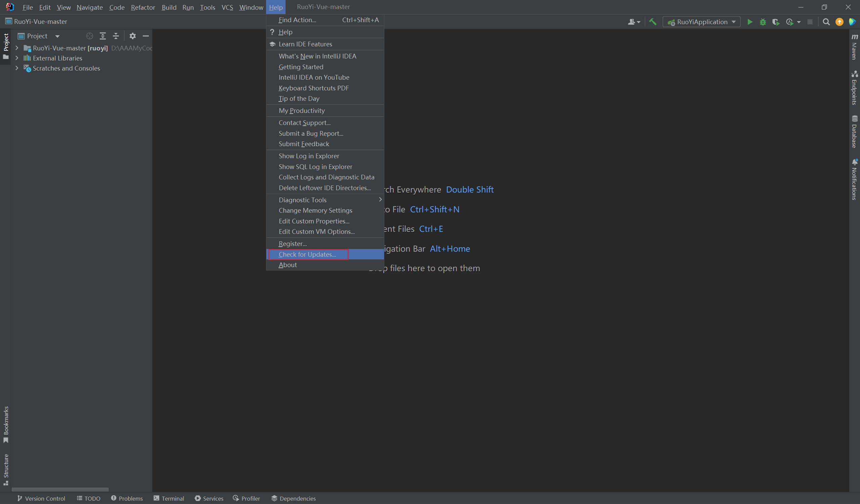Click the Select Opened File crosshair icon
The height and width of the screenshot is (504, 860).
point(89,36)
